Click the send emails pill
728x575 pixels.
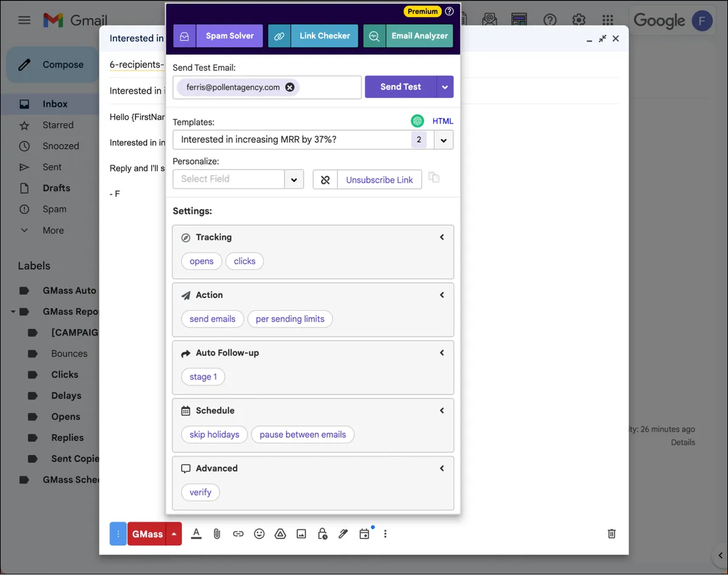[212, 319]
